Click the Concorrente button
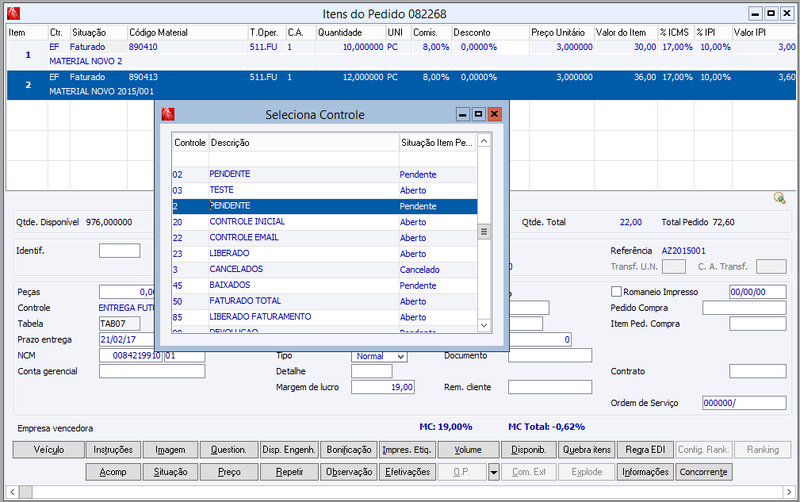 tap(704, 472)
